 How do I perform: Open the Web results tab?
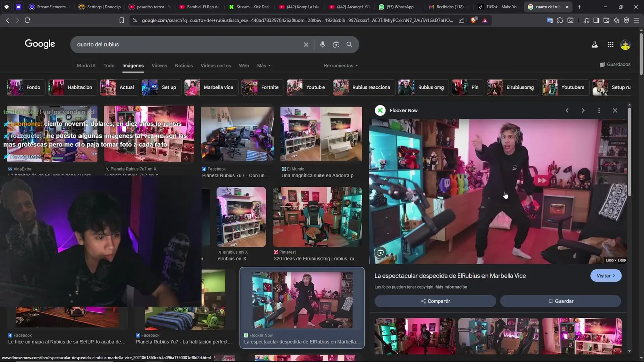point(244,66)
